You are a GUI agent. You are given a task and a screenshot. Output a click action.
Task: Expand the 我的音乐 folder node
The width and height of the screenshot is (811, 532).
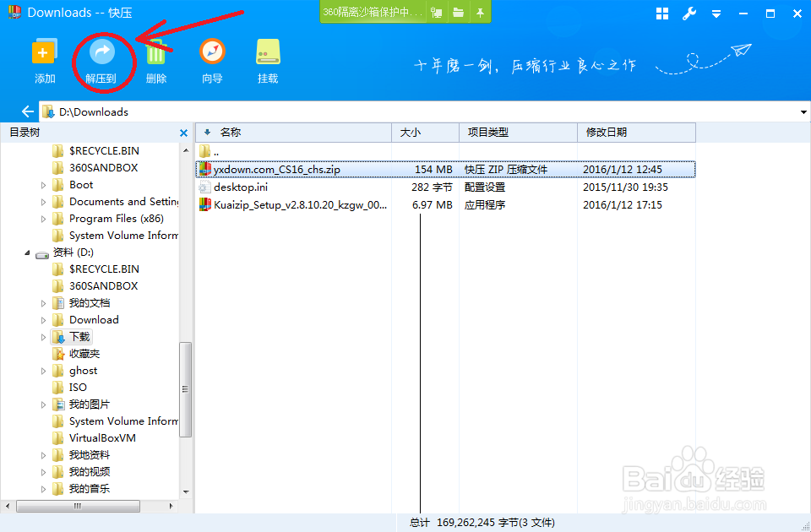coord(43,489)
